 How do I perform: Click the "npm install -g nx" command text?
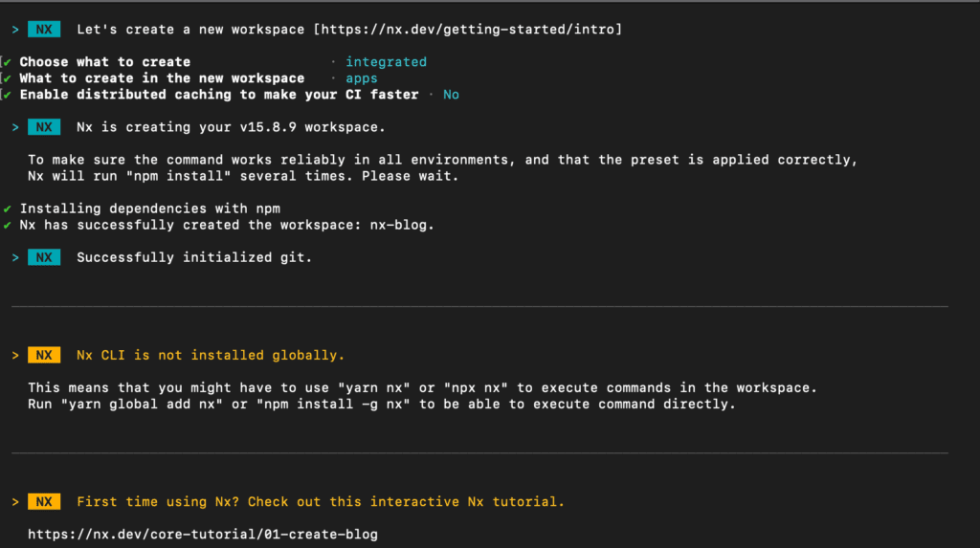[x=333, y=405]
